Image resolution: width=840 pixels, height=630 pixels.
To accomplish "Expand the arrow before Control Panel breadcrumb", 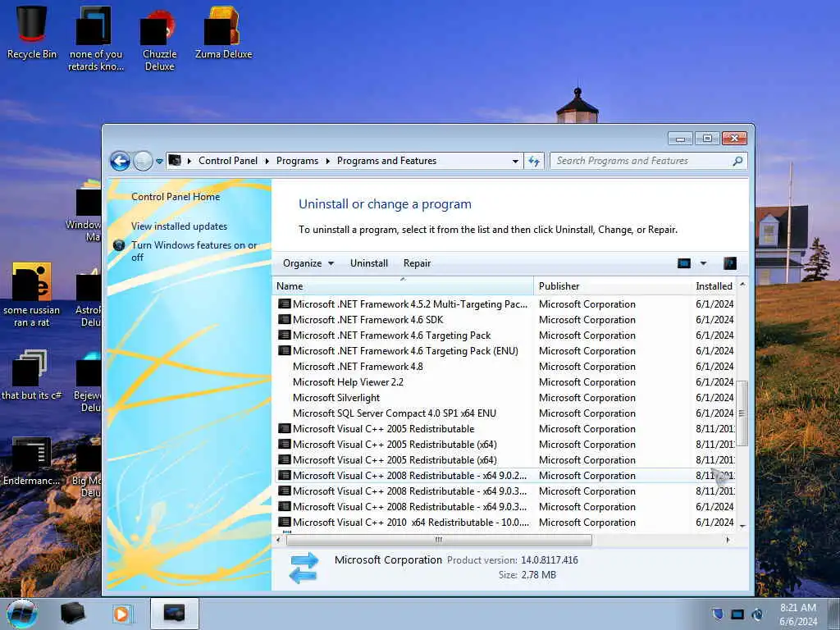I will pyautogui.click(x=189, y=161).
